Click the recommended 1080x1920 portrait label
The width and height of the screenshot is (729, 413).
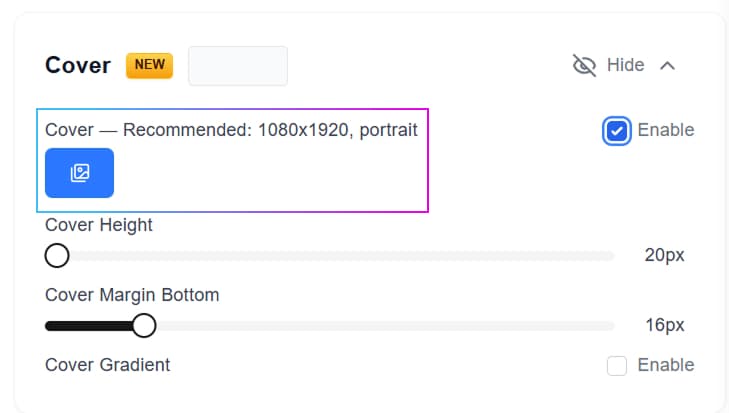click(x=231, y=130)
